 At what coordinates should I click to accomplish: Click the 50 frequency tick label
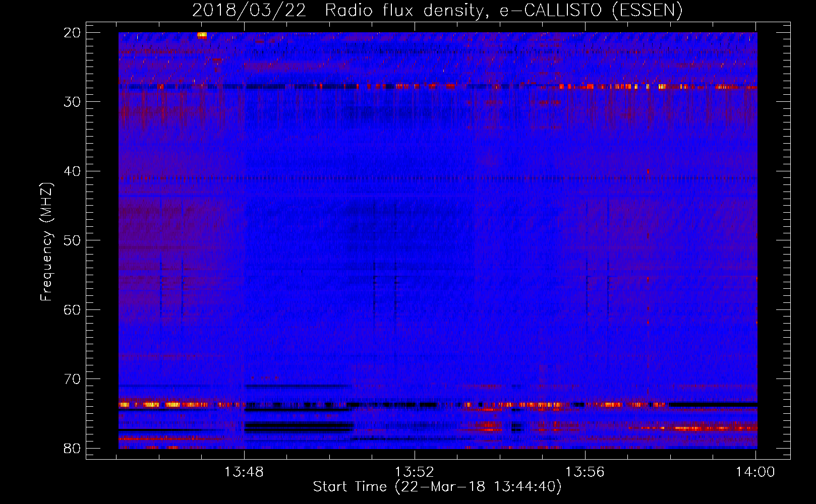[72, 240]
